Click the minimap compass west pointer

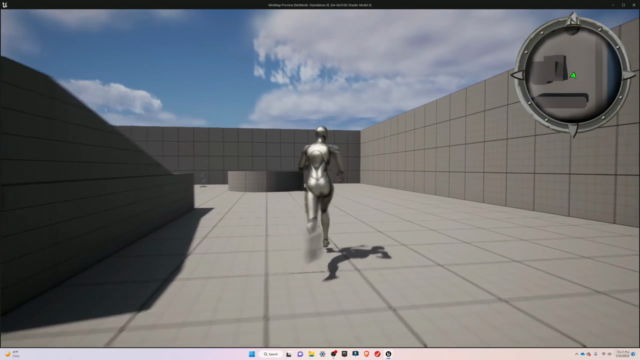[517, 75]
